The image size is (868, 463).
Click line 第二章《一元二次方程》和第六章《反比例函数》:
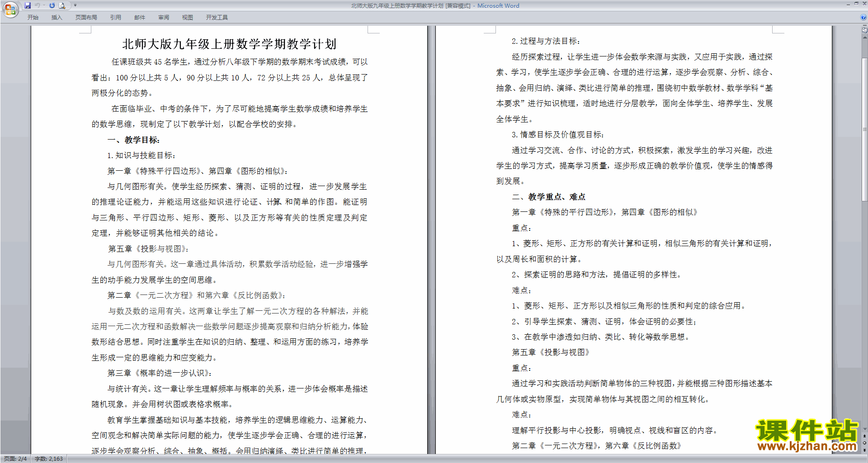(x=197, y=295)
